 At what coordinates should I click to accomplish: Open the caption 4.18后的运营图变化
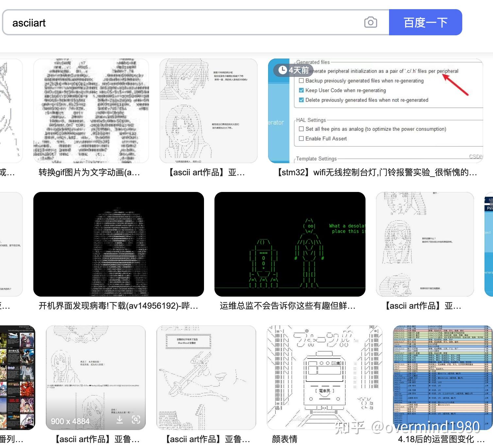tap(441, 439)
